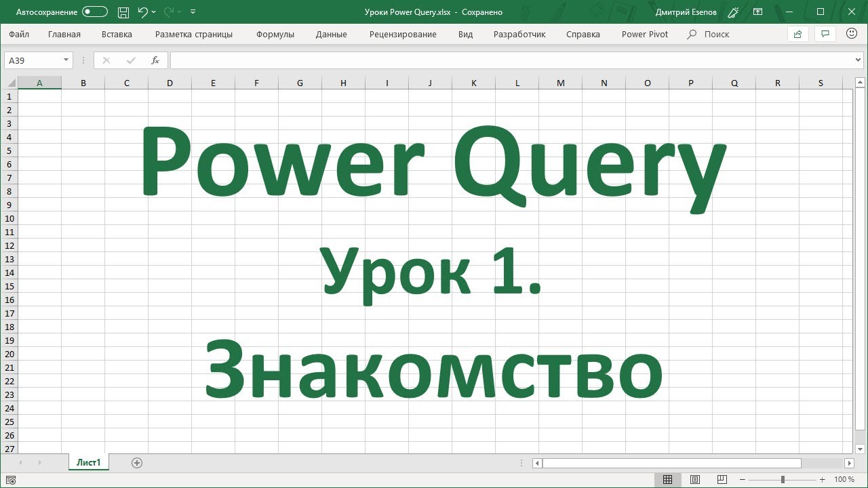The width and height of the screenshot is (868, 488).
Task: Select column K header
Action: [473, 83]
